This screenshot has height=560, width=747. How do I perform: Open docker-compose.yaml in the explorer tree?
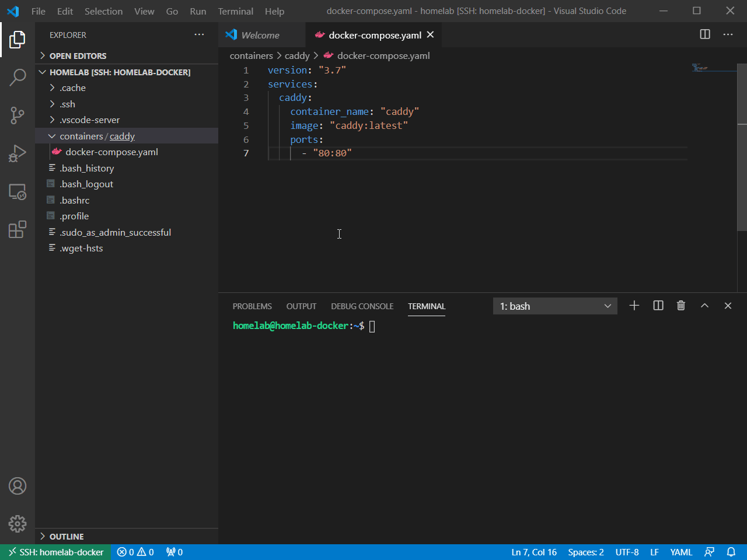[x=127, y=152]
